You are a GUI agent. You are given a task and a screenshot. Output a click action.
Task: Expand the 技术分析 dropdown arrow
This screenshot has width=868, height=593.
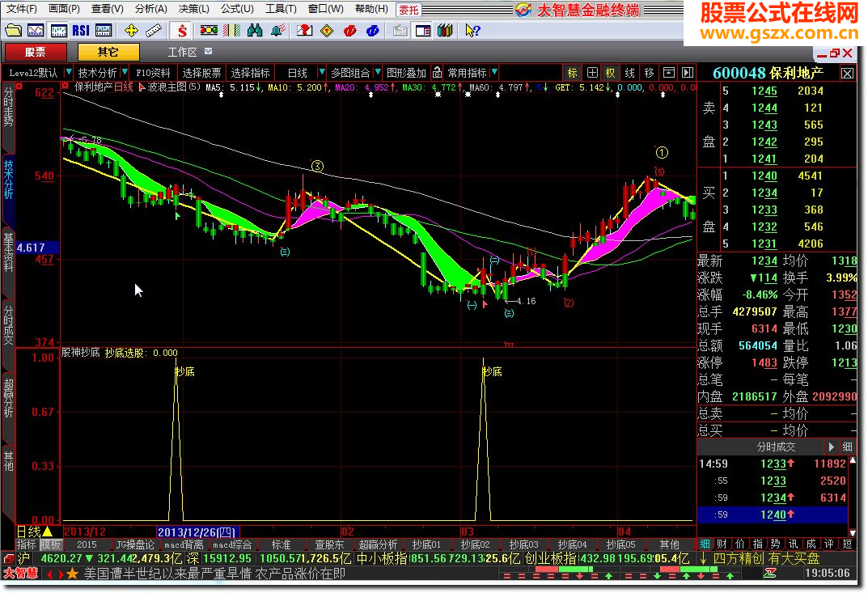(x=125, y=73)
